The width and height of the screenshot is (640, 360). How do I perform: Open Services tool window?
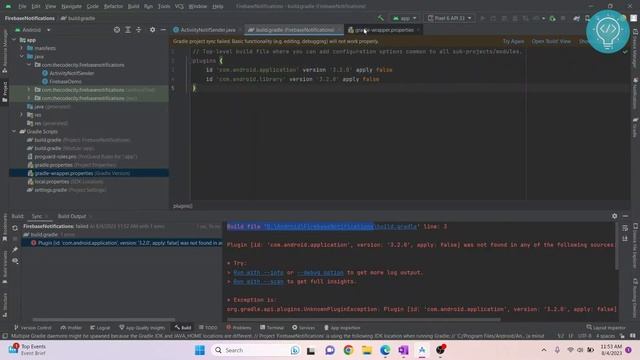coord(303,327)
